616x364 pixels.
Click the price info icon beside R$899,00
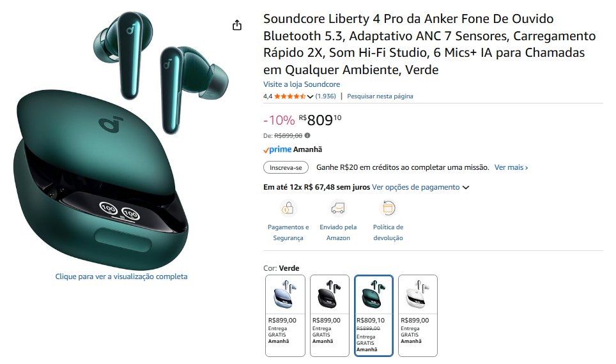point(307,135)
